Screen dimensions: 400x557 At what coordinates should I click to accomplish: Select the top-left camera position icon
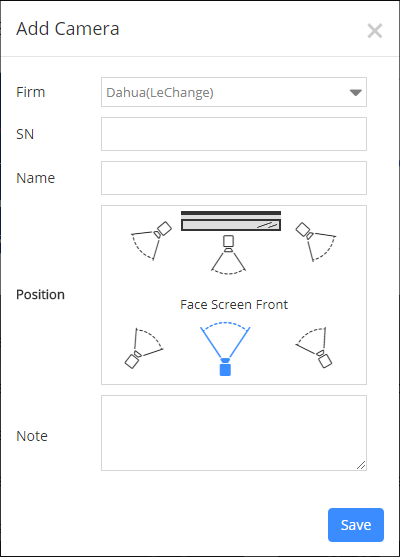pyautogui.click(x=152, y=240)
